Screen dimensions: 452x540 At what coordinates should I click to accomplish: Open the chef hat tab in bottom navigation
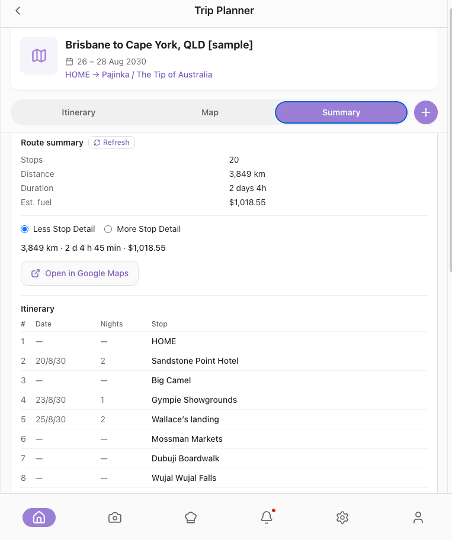(191, 517)
